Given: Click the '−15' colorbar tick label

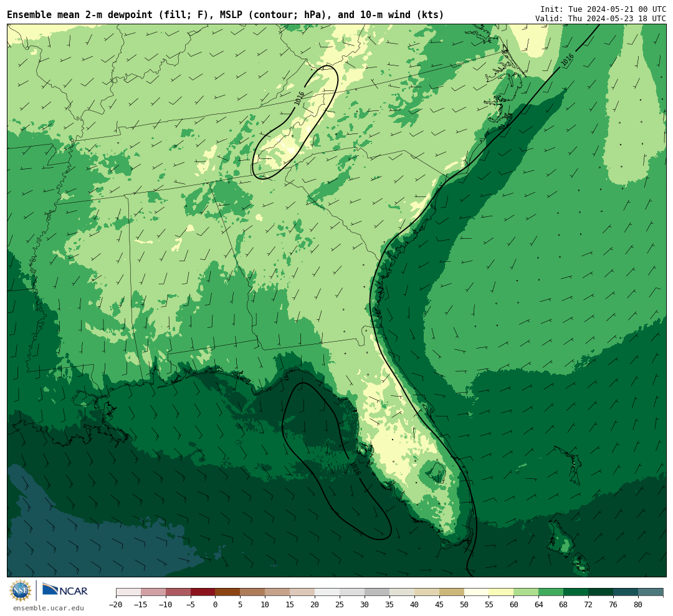Looking at the screenshot, I should 141,604.
